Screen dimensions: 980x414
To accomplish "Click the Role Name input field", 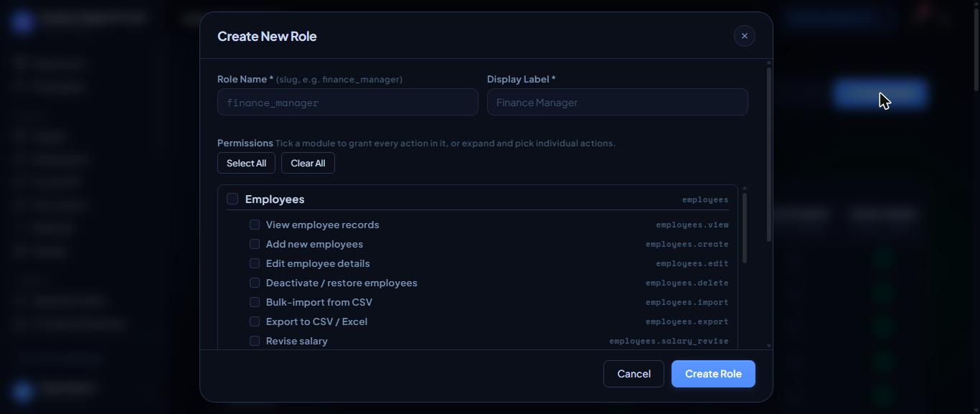I will [x=347, y=102].
